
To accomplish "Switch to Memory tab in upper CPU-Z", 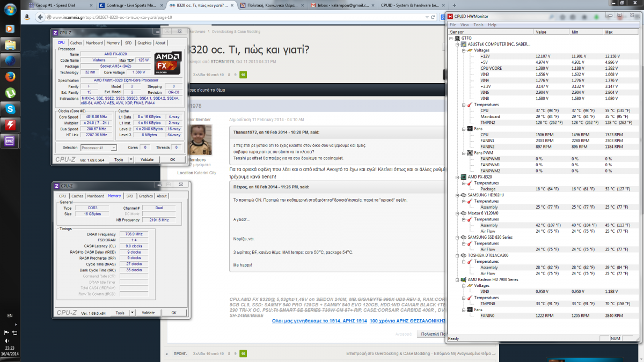I will click(x=113, y=43).
